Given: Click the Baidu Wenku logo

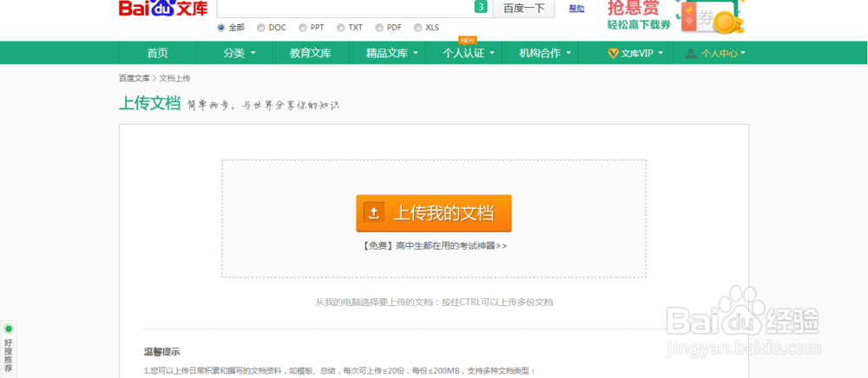Looking at the screenshot, I should point(163,8).
